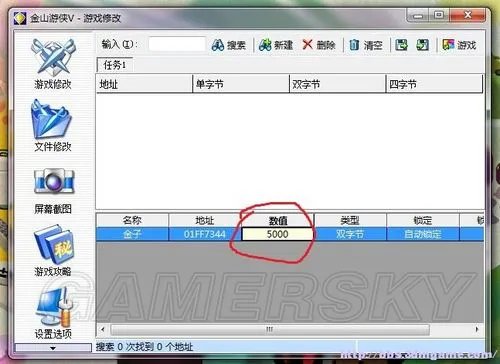Image resolution: width=500 pixels, height=364 pixels.
Task: Click the second green load icon
Action: coord(422,44)
